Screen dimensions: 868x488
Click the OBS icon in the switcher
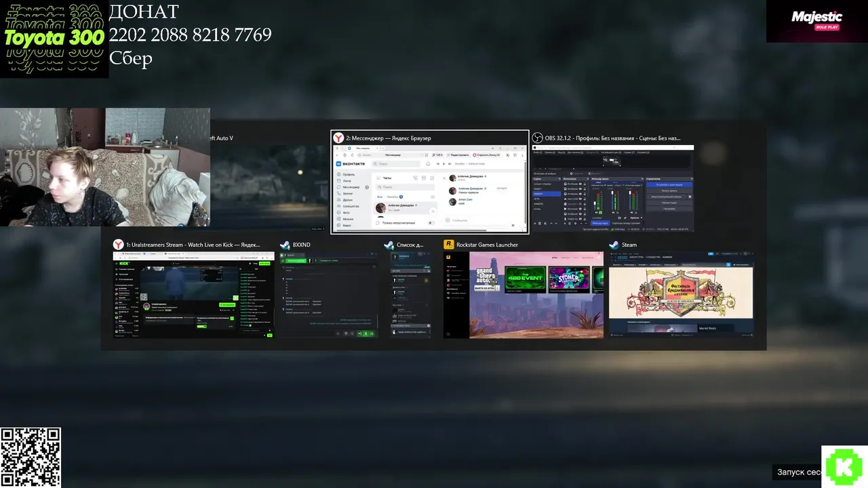[x=538, y=138]
